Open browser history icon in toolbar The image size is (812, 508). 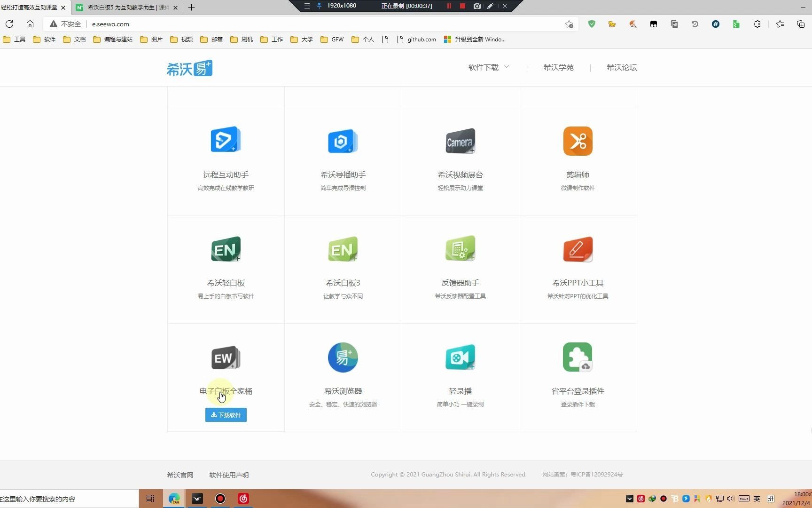click(x=695, y=24)
